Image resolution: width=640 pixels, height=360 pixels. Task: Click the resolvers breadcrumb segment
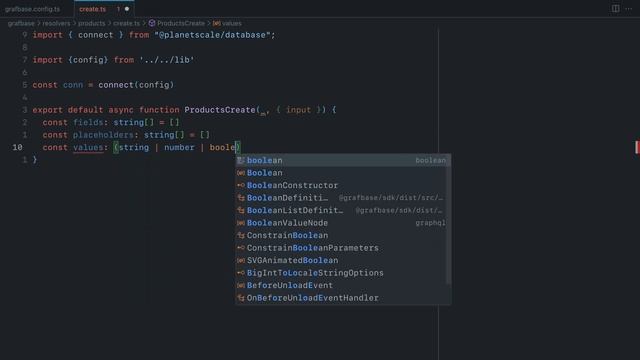pyautogui.click(x=56, y=23)
